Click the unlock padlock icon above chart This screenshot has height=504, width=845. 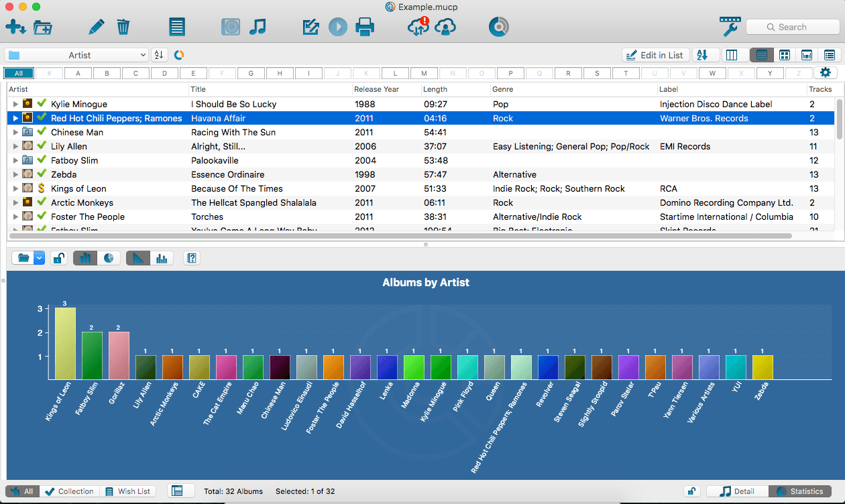pyautogui.click(x=59, y=258)
